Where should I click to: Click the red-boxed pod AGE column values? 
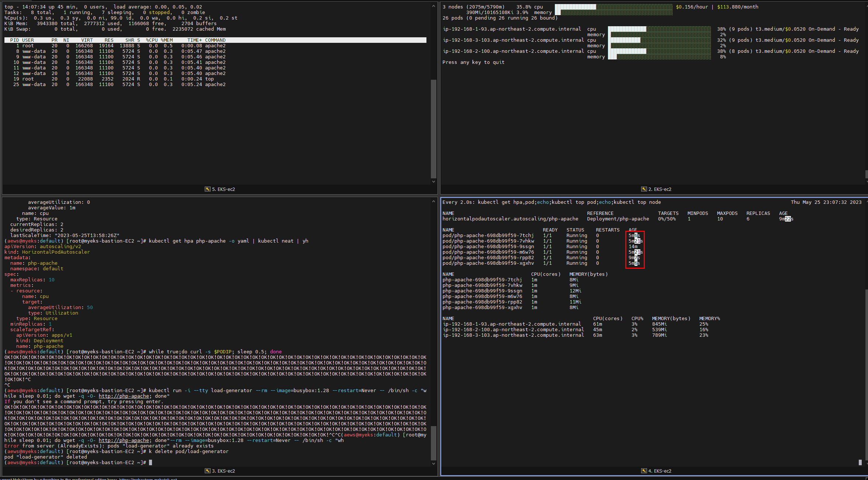(x=635, y=249)
